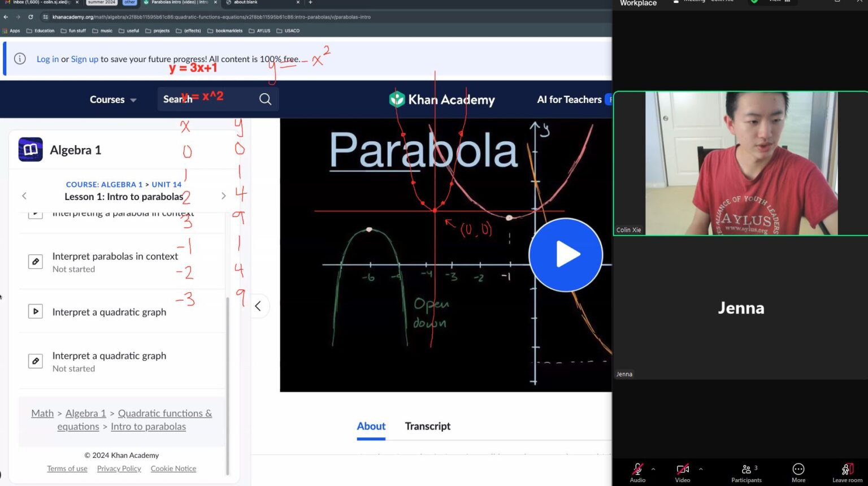Screen dimensions: 868x486
Task: Open the 'other' tab group
Action: click(129, 2)
